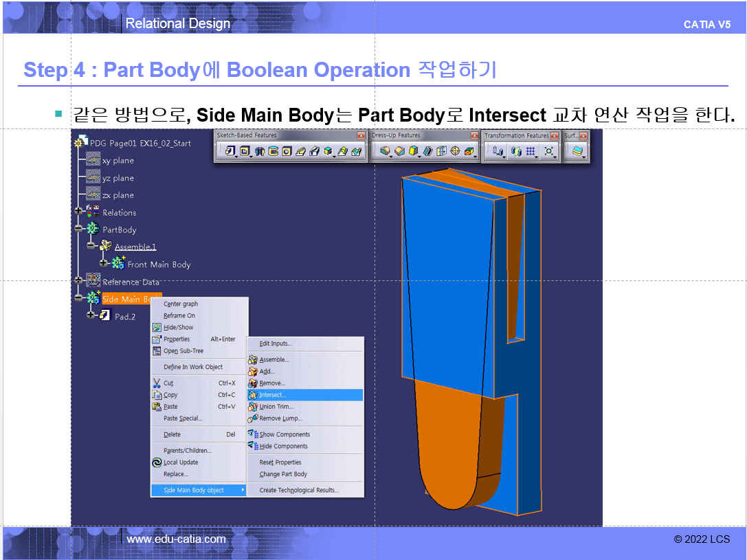Expand the Relations node in tree

coord(78,212)
